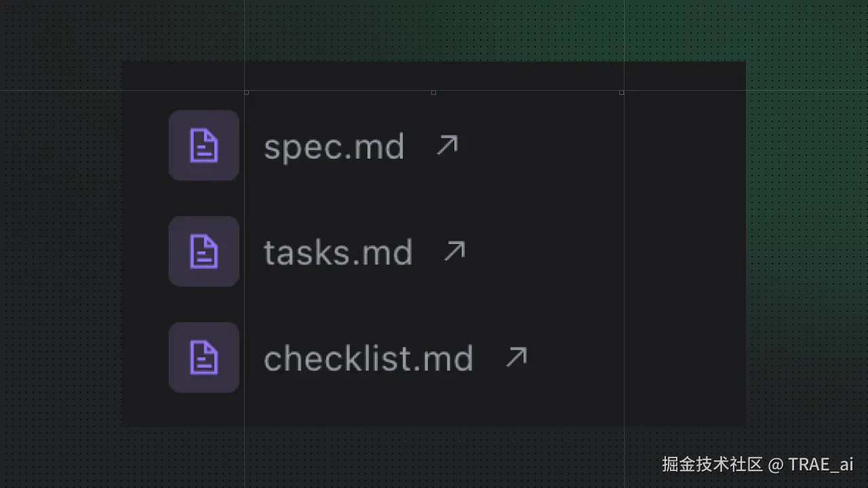The height and width of the screenshot is (488, 868).
Task: Open spec.md via its arrow icon
Action: pos(447,145)
